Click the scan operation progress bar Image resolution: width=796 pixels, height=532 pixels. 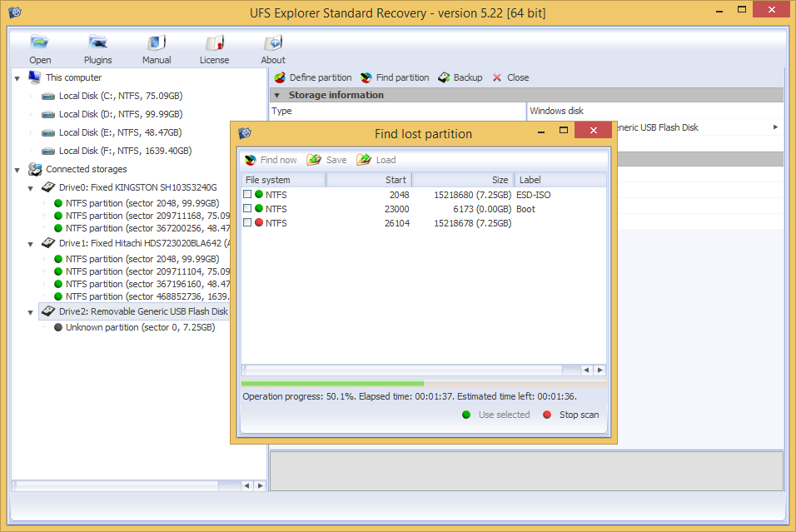pos(423,384)
